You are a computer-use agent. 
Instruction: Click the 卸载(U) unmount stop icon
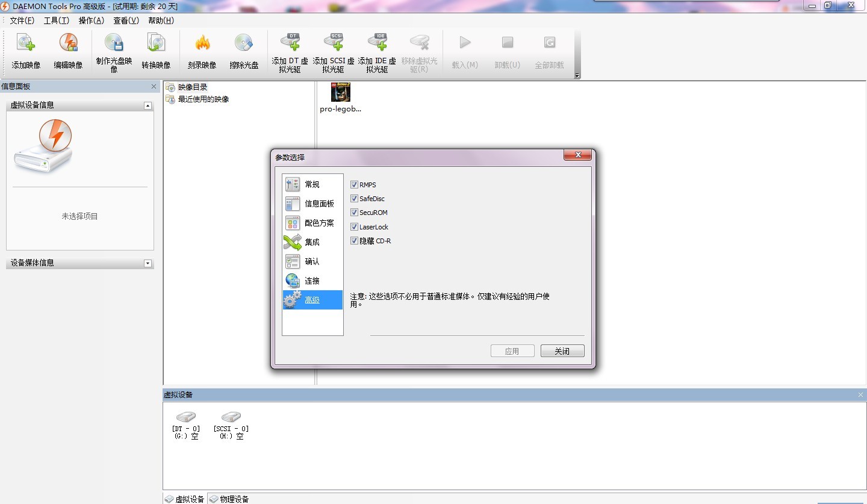click(x=508, y=43)
